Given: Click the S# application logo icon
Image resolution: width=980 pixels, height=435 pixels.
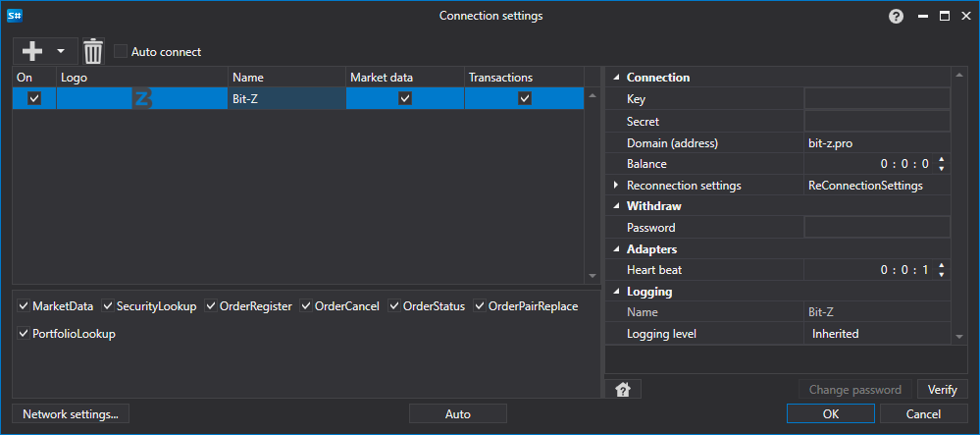Looking at the screenshot, I should pyautogui.click(x=15, y=16).
